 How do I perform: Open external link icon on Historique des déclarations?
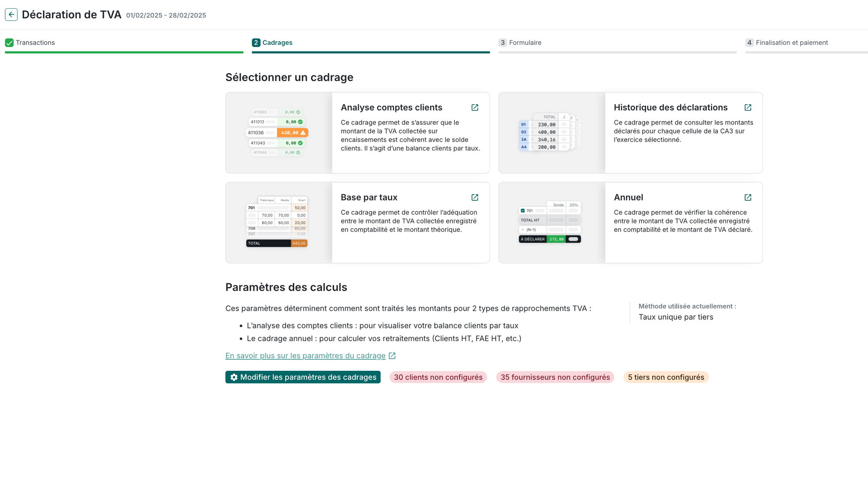point(748,108)
